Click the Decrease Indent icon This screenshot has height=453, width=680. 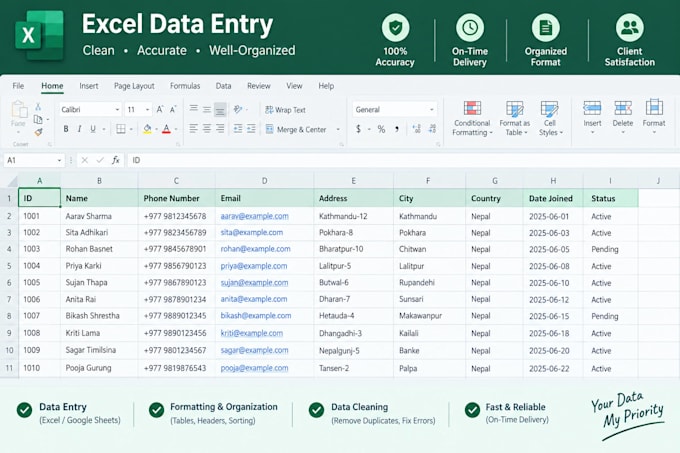[238, 128]
